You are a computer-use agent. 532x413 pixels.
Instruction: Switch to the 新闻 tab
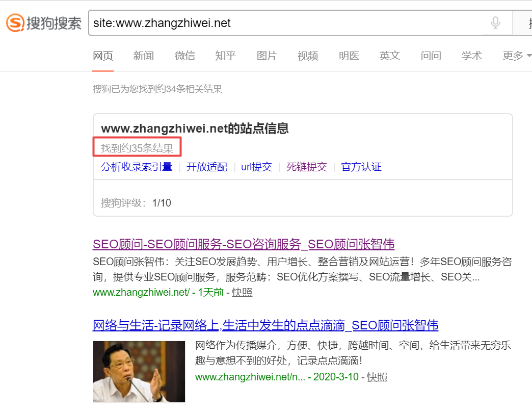[144, 56]
